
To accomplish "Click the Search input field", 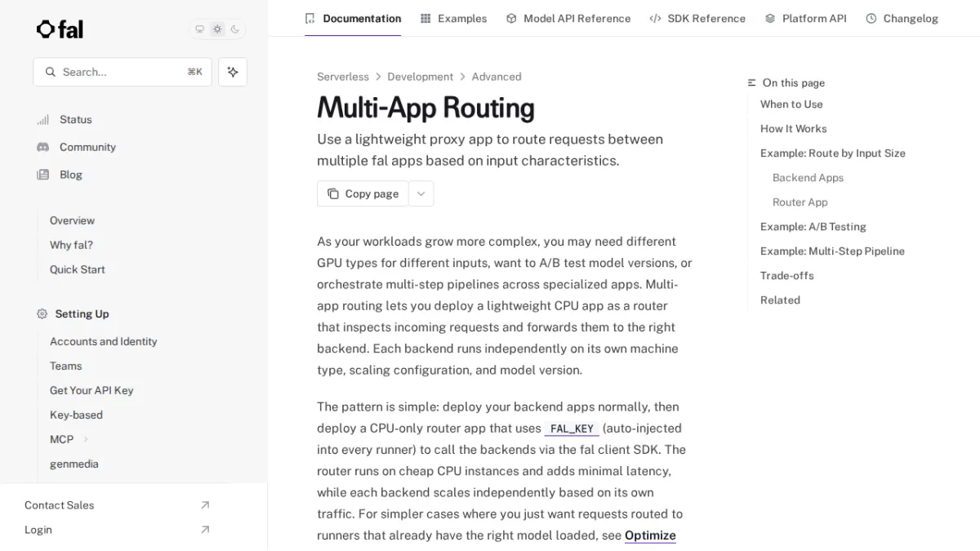I will point(122,72).
